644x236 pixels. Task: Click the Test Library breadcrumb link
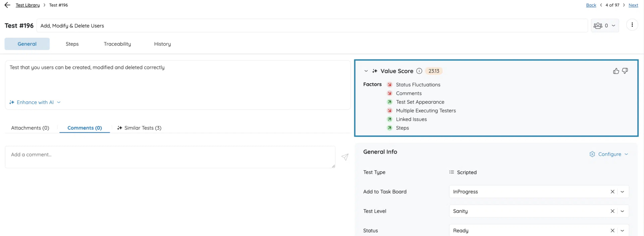coord(28,5)
